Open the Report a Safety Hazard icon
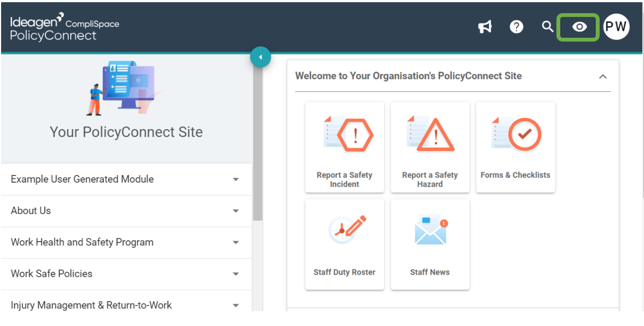Image resolution: width=644 pixels, height=326 pixels. pyautogui.click(x=430, y=134)
